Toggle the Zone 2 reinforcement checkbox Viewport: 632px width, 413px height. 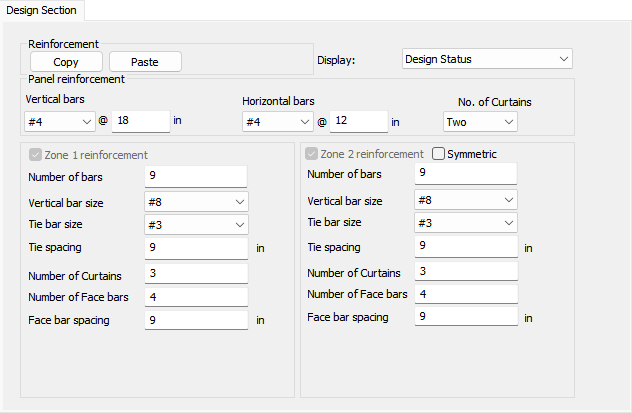coord(313,154)
